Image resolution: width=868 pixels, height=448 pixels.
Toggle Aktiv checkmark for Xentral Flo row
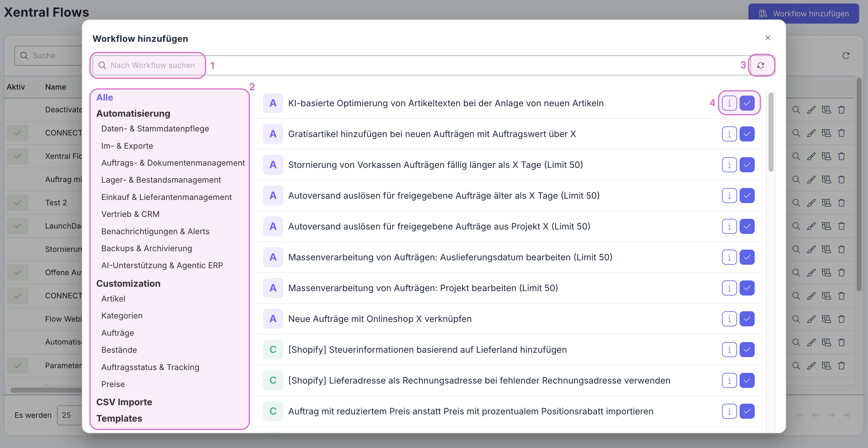[18, 156]
